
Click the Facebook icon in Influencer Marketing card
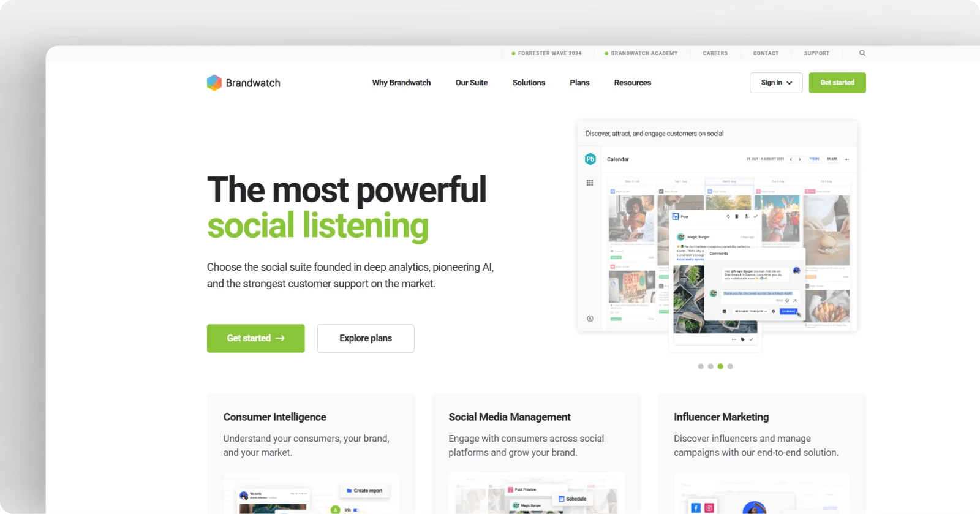coord(696,508)
